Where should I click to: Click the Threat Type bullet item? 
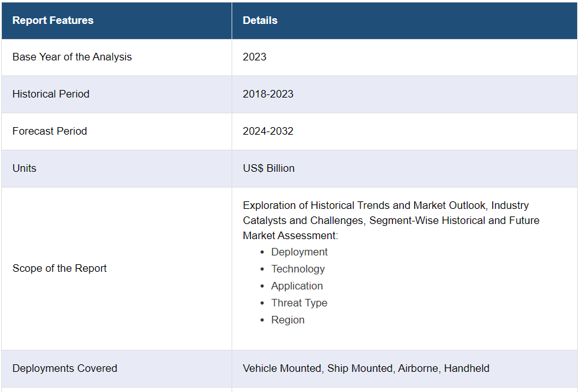pos(299,303)
